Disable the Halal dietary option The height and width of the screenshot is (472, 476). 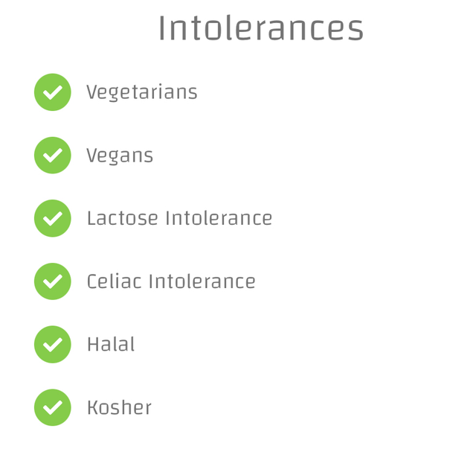coord(53,345)
